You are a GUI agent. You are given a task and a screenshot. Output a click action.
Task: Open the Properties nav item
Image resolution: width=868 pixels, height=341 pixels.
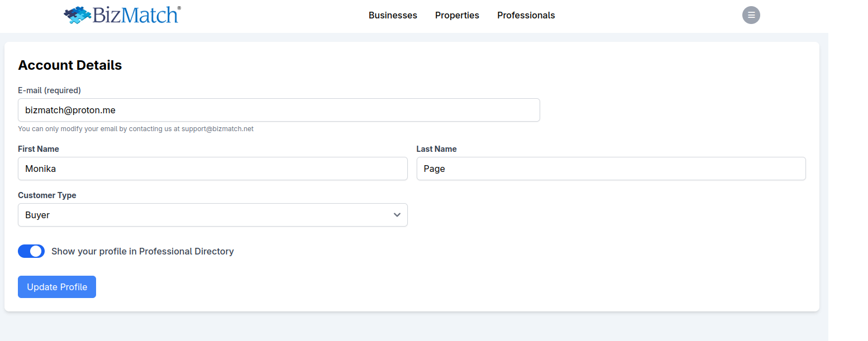click(x=457, y=16)
